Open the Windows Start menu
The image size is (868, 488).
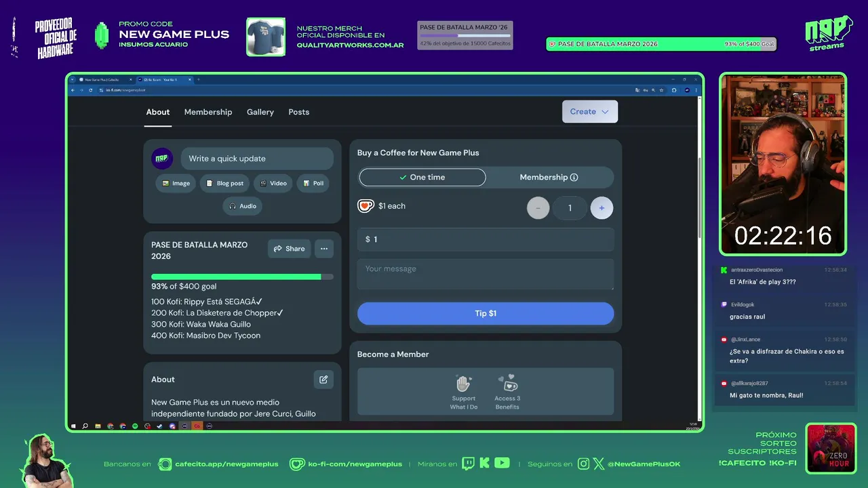(x=73, y=426)
